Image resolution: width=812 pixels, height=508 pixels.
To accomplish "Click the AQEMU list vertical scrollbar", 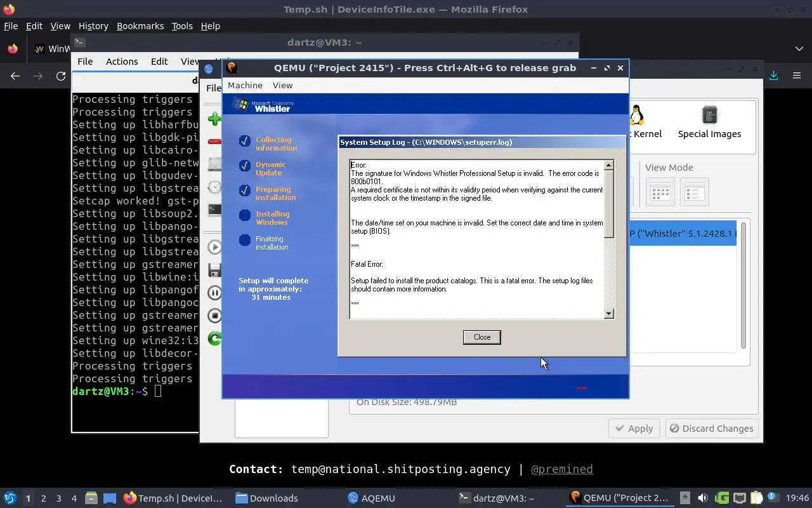I will [743, 286].
